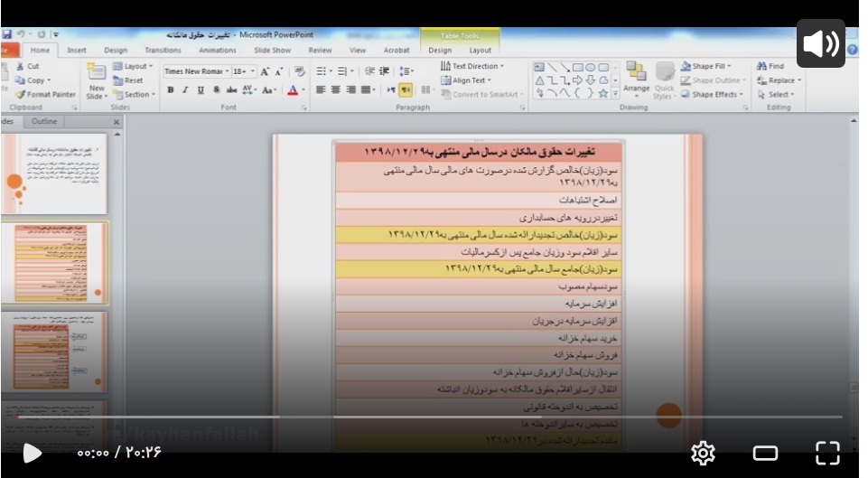
Task: Open the Acrobat tab
Action: click(x=397, y=50)
